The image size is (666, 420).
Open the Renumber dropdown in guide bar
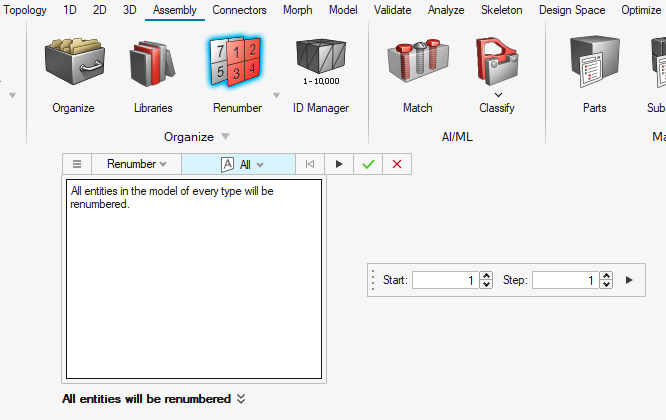(x=136, y=164)
